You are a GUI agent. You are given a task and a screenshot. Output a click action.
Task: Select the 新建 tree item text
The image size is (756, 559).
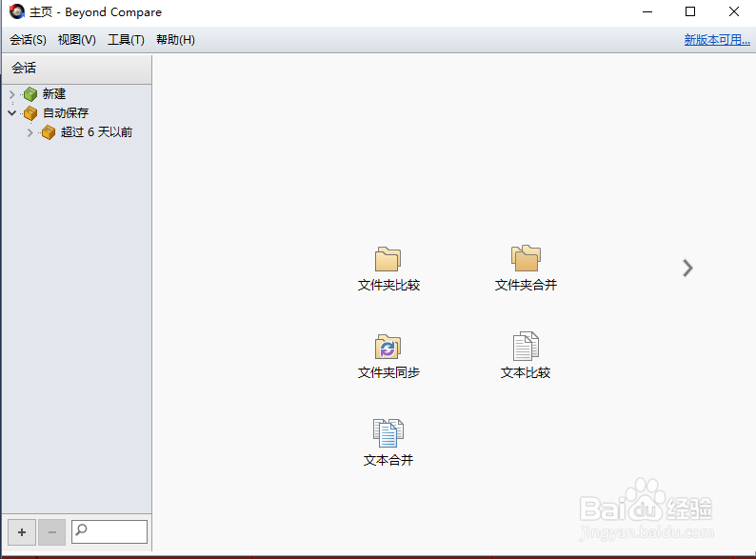(x=54, y=93)
